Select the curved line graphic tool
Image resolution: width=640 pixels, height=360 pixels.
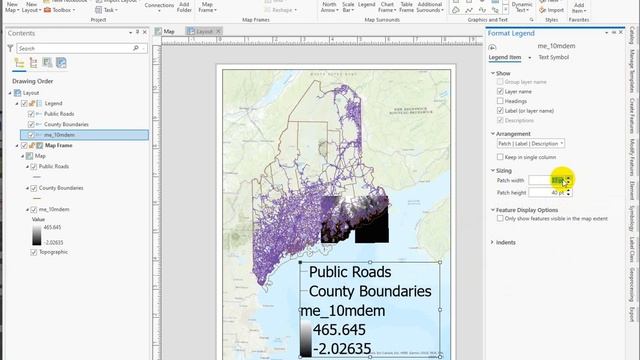(482, 10)
